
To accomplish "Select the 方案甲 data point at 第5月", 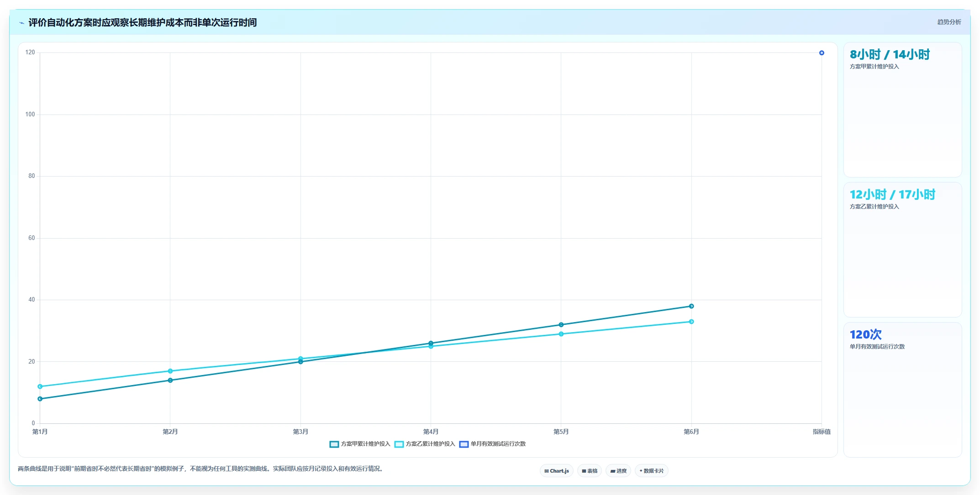I will [x=561, y=325].
